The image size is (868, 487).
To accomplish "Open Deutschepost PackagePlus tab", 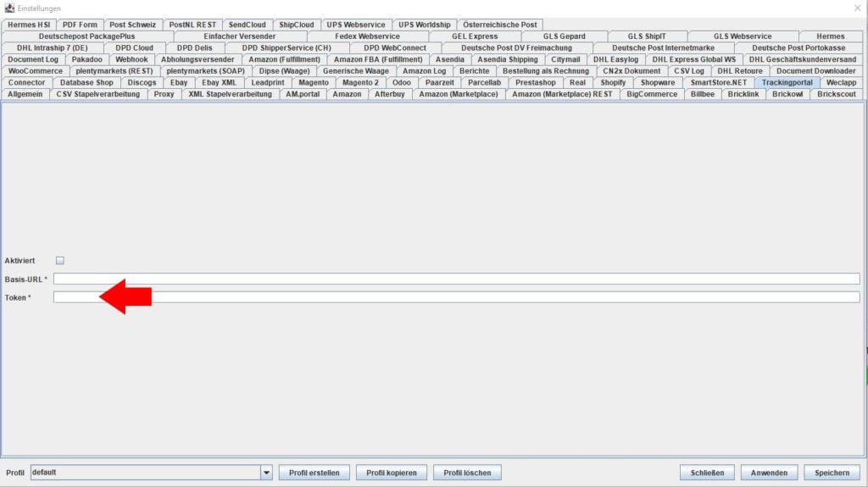I will point(87,36).
